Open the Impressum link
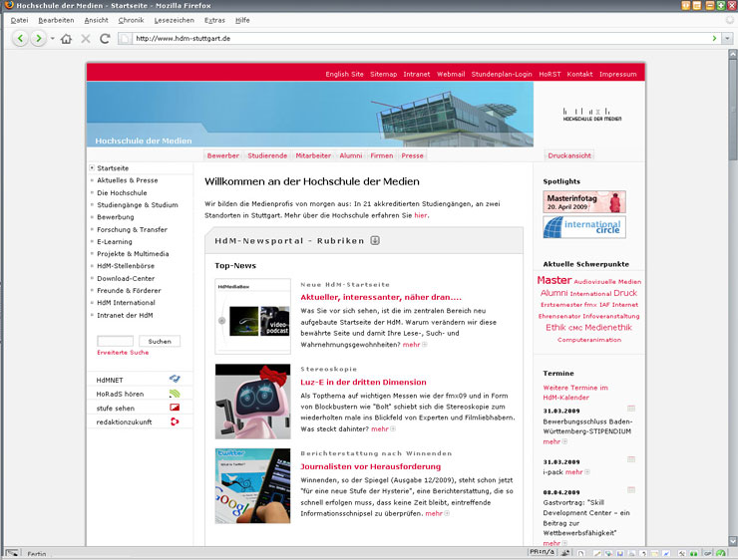The width and height of the screenshot is (738, 560). tap(617, 75)
